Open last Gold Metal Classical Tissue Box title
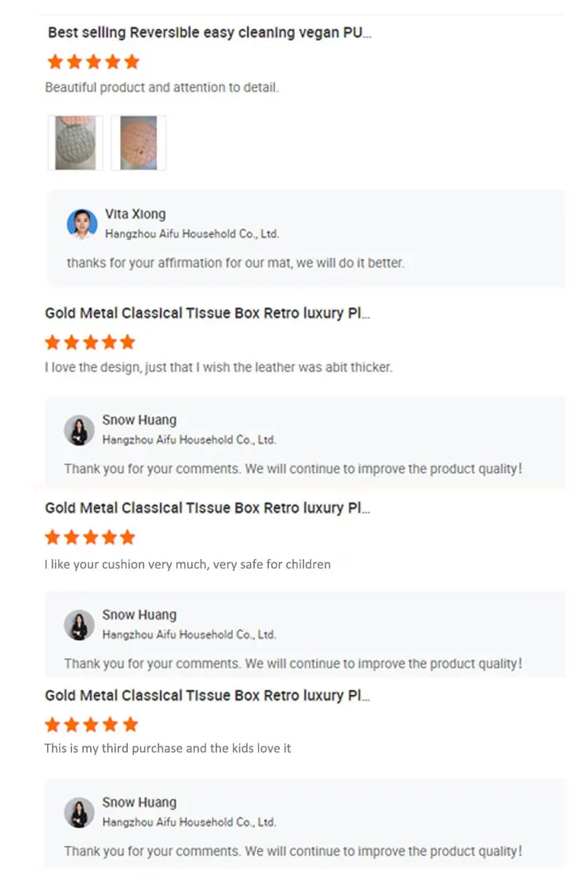The height and width of the screenshot is (894, 588). click(x=207, y=695)
